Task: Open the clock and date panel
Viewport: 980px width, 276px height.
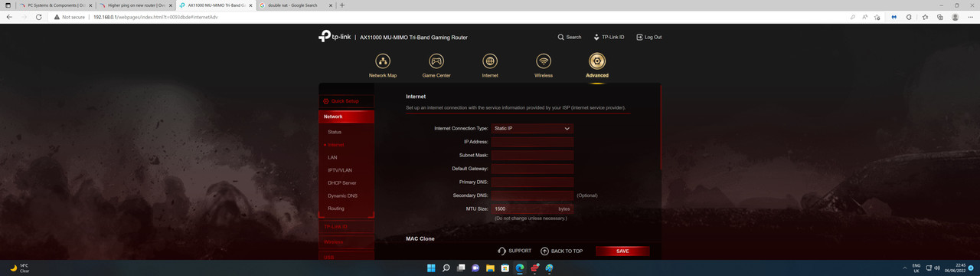Action: point(955,268)
